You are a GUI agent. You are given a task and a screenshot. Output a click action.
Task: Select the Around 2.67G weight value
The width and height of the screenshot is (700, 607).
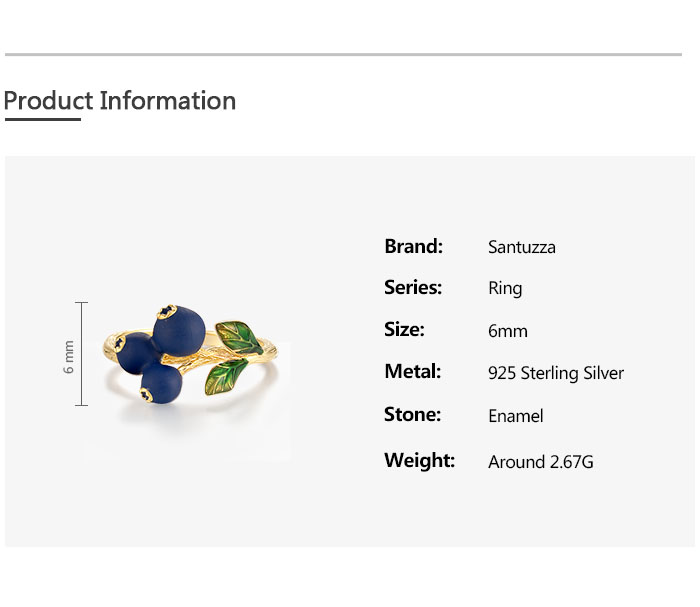pos(541,462)
